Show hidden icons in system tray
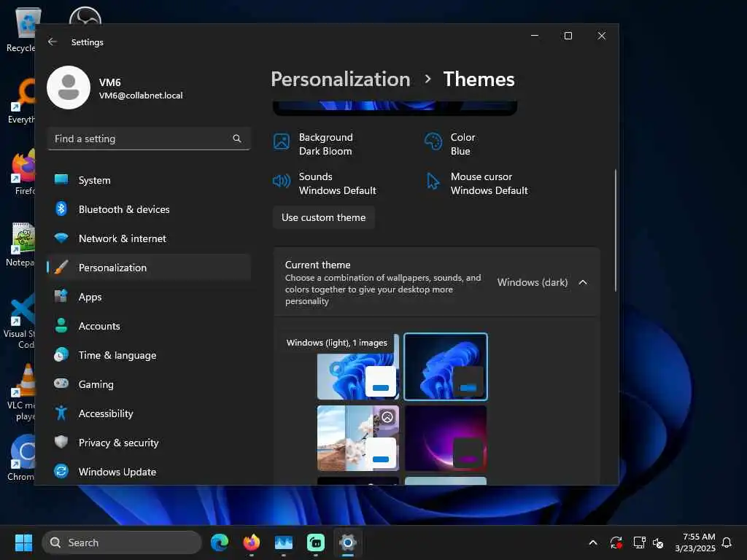The image size is (747, 560). 593,542
